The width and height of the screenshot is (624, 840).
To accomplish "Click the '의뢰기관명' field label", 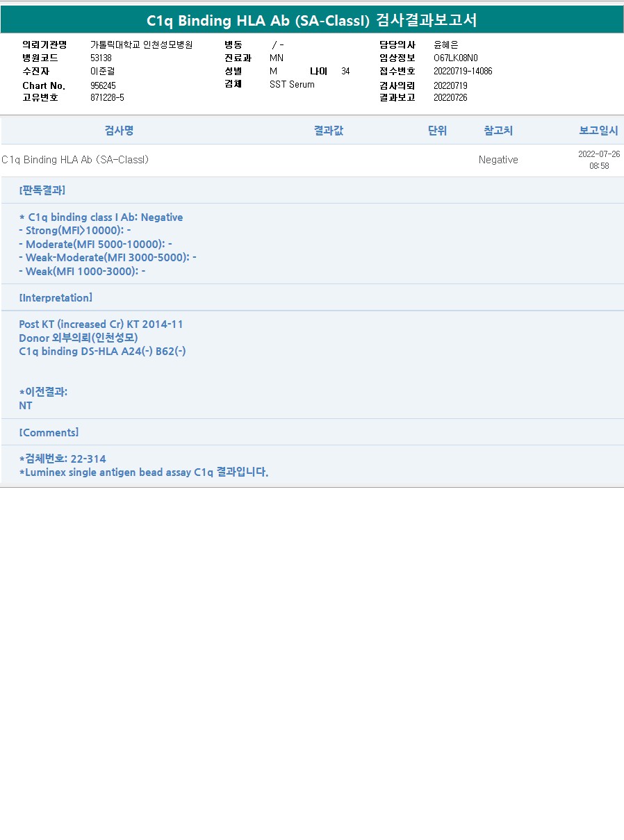I will click(44, 44).
